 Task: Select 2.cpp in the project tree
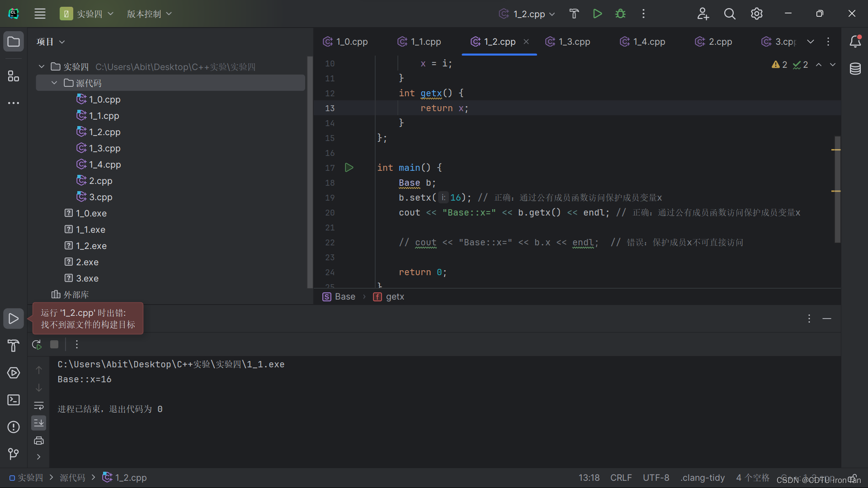coord(100,181)
